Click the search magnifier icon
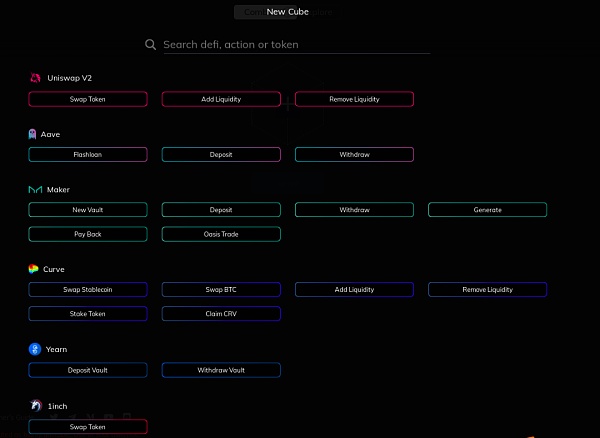This screenshot has width=600, height=438. coord(151,45)
